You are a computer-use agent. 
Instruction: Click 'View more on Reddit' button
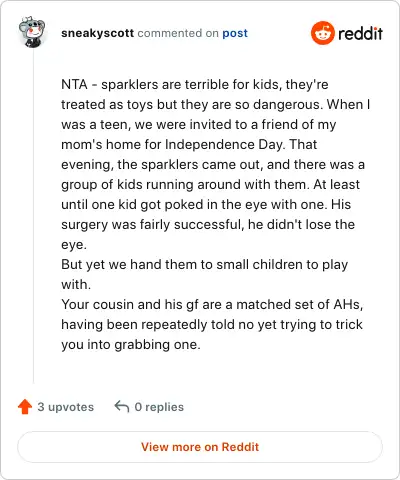tap(200, 447)
